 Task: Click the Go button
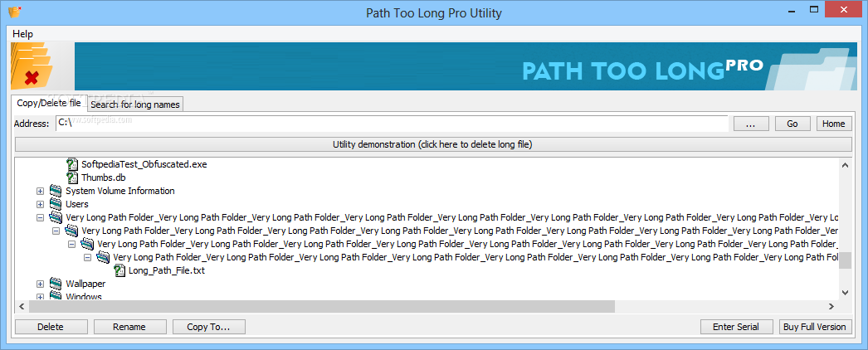point(792,124)
